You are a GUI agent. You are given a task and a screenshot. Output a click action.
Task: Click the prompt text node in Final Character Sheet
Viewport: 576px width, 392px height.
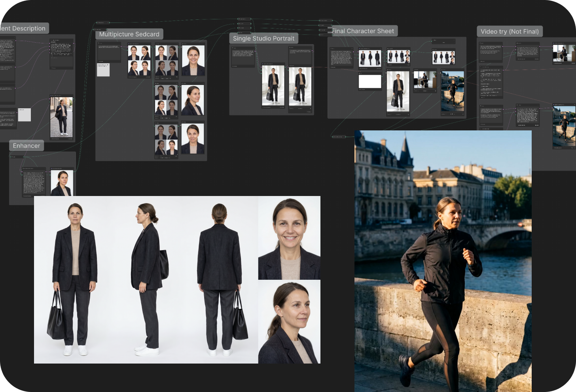342,58
